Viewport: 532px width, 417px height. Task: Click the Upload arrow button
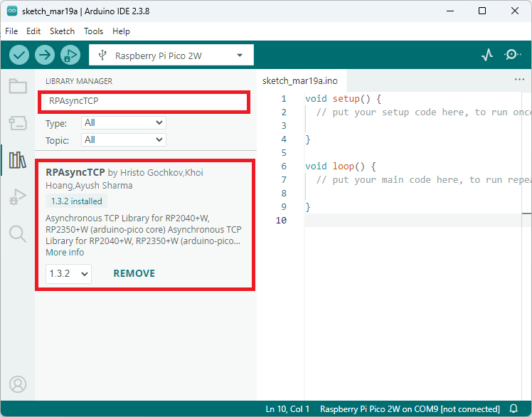point(45,55)
